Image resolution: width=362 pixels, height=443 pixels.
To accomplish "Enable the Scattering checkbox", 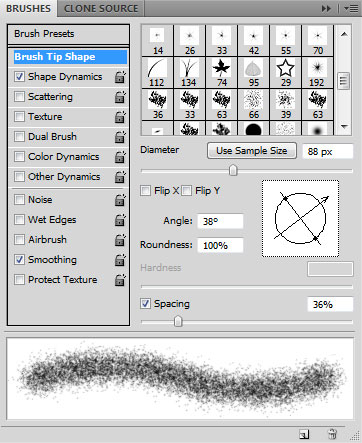I will pos(19,97).
